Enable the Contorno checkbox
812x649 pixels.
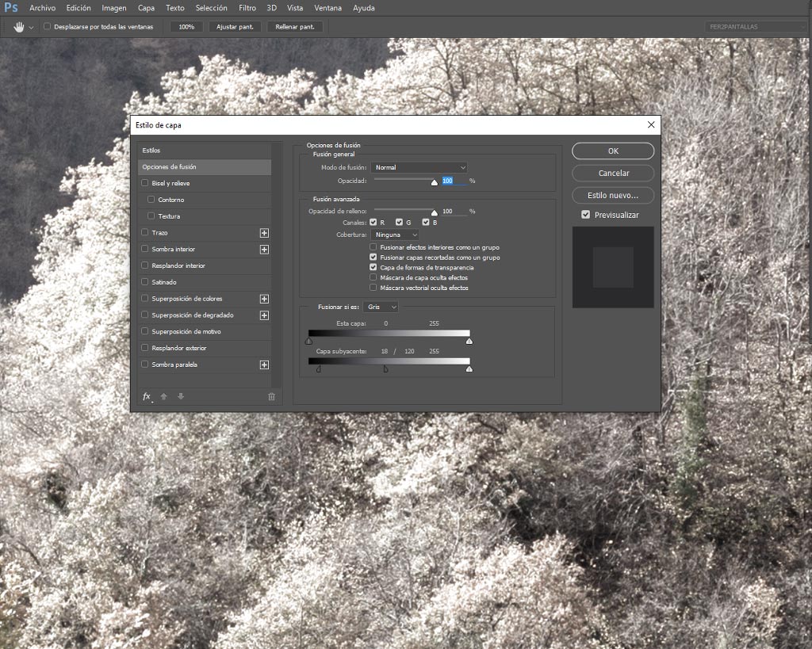(151, 199)
